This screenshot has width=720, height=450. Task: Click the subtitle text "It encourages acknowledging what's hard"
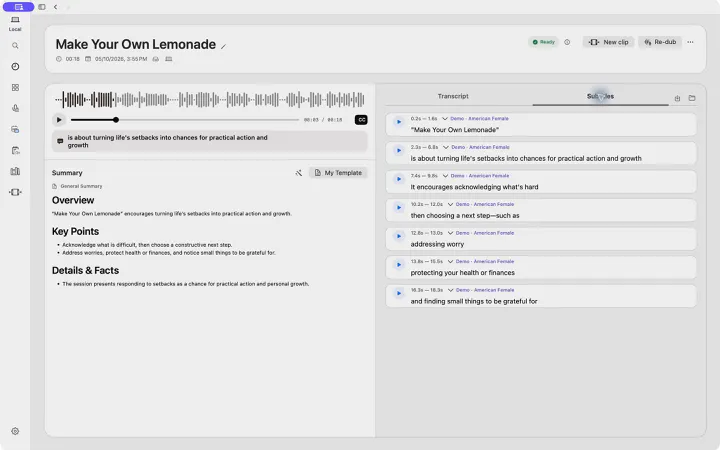coord(474,187)
